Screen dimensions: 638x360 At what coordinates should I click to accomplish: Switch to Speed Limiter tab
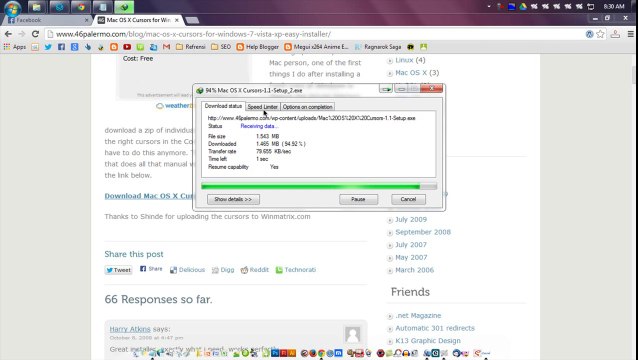pyautogui.click(x=262, y=107)
